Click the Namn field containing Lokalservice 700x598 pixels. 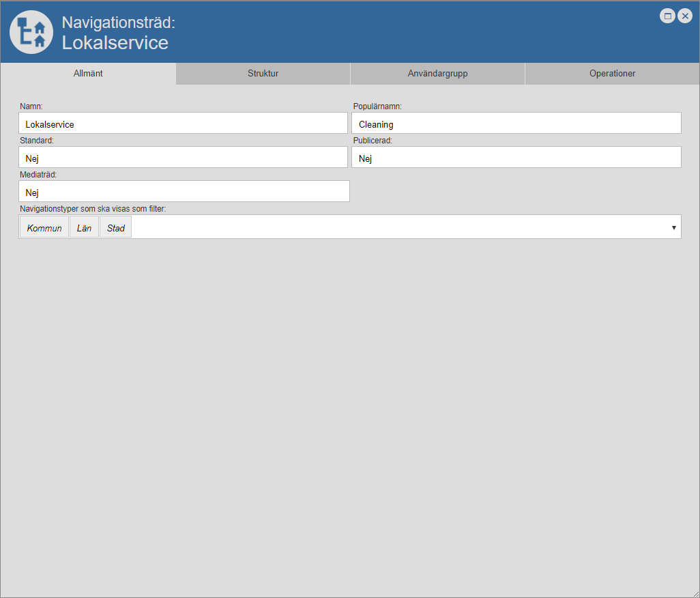click(x=183, y=124)
